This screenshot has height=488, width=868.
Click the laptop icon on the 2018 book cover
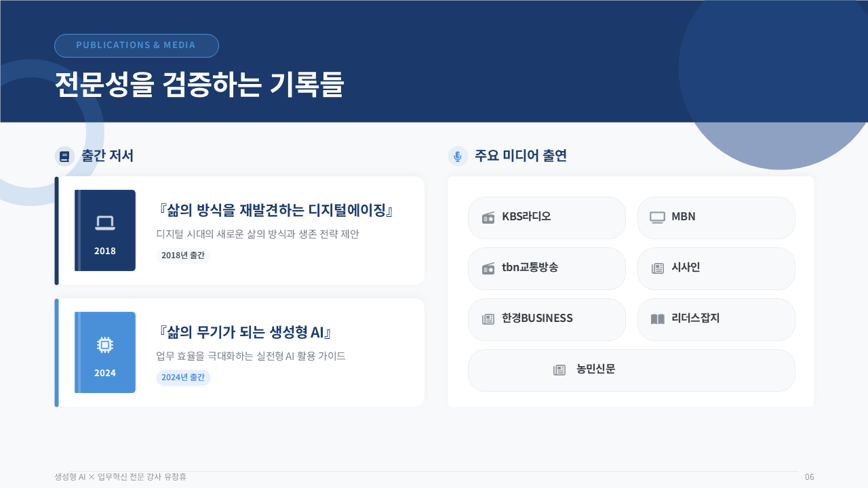coord(105,222)
